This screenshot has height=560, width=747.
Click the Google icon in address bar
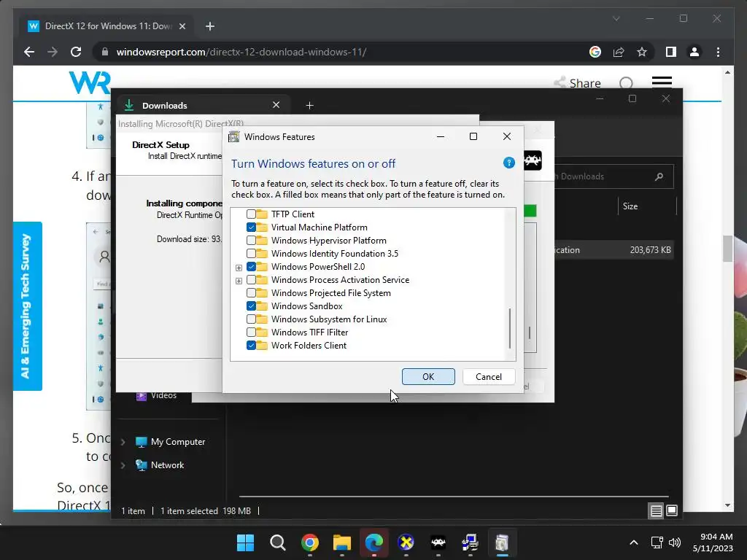(595, 52)
